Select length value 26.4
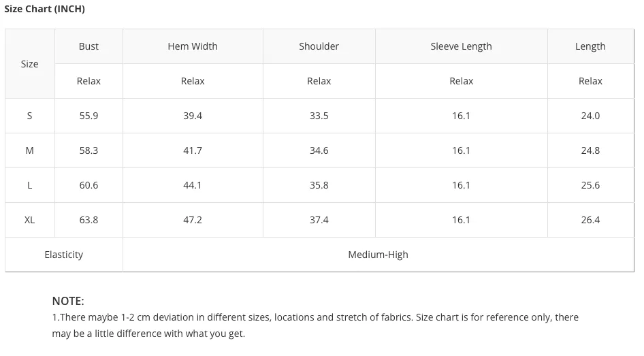The height and width of the screenshot is (356, 644). (x=590, y=220)
